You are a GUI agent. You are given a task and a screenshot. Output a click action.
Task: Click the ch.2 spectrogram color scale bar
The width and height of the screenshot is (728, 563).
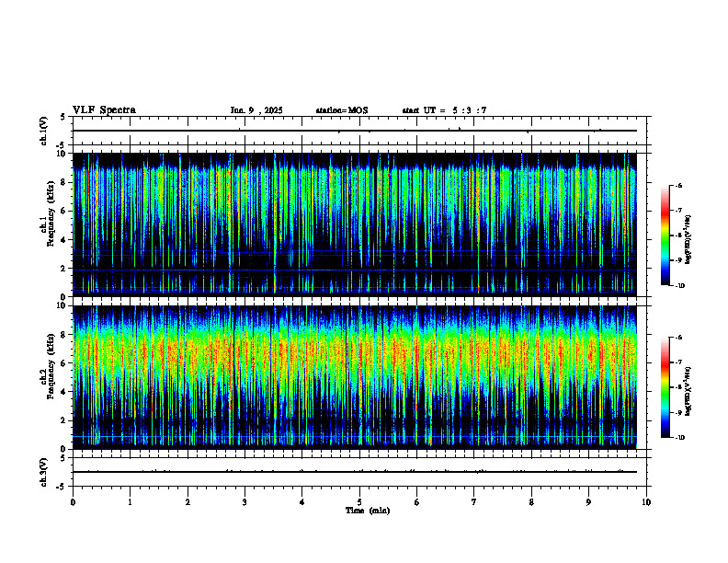665,387
